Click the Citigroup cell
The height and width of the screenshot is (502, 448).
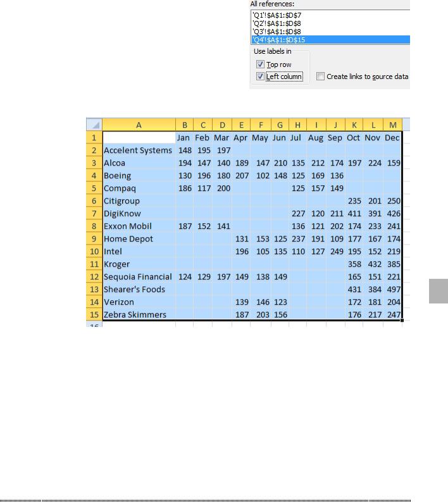pos(139,200)
